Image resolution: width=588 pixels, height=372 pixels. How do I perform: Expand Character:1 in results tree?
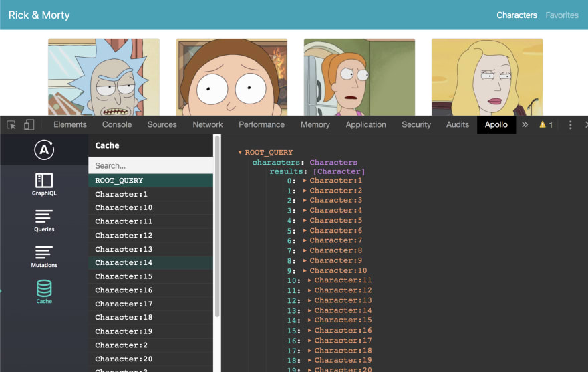[305, 181]
